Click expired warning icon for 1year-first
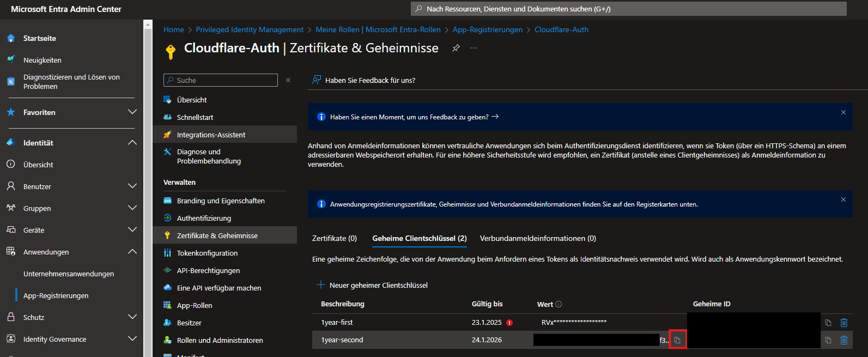This screenshot has height=357, width=868. (509, 322)
